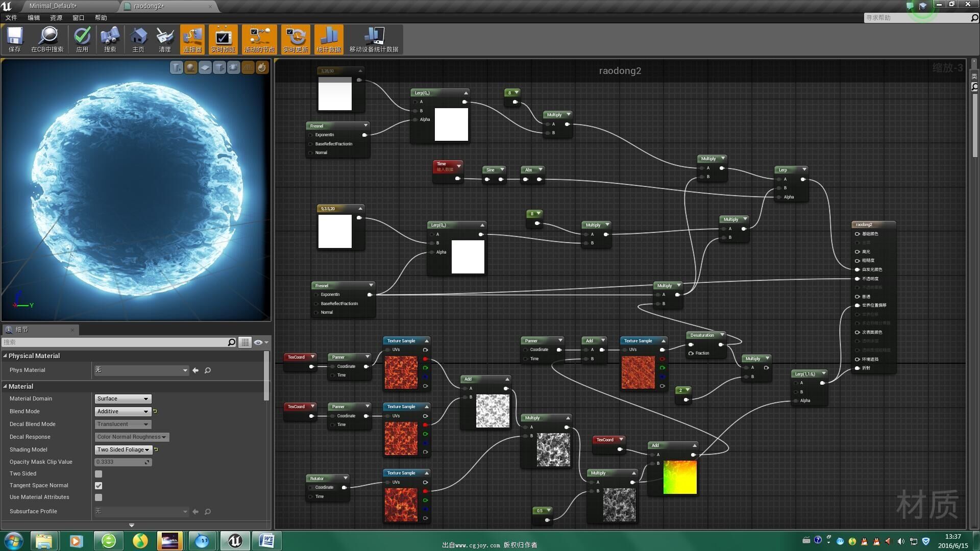Click the details panel search field
Viewport: 980px width, 551px height.
coord(119,342)
